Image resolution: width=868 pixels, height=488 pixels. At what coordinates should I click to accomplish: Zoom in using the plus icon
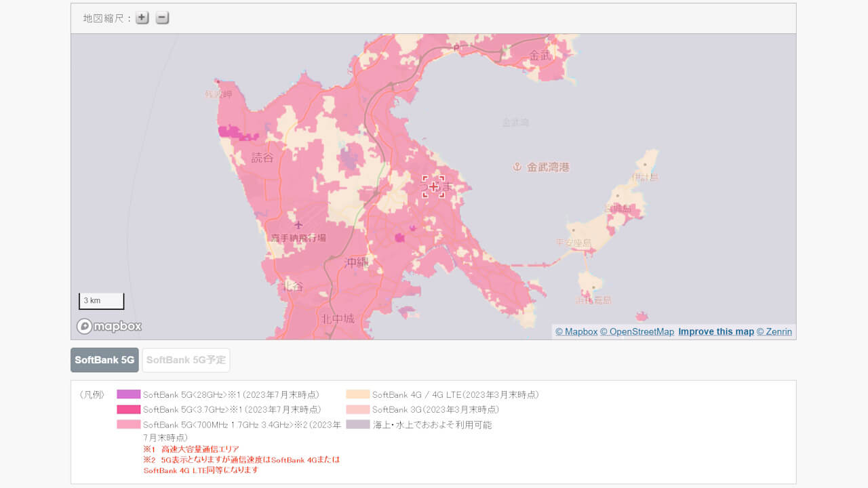[142, 18]
